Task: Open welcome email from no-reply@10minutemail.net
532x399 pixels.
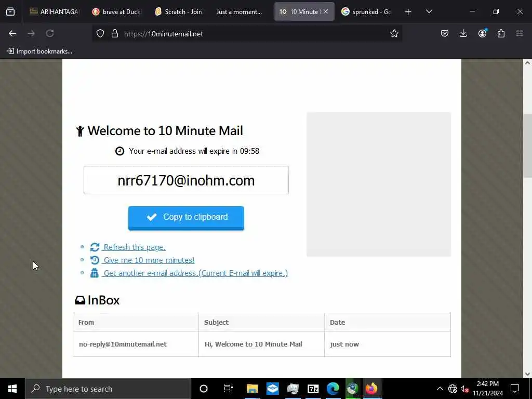Action: pyautogui.click(x=123, y=344)
